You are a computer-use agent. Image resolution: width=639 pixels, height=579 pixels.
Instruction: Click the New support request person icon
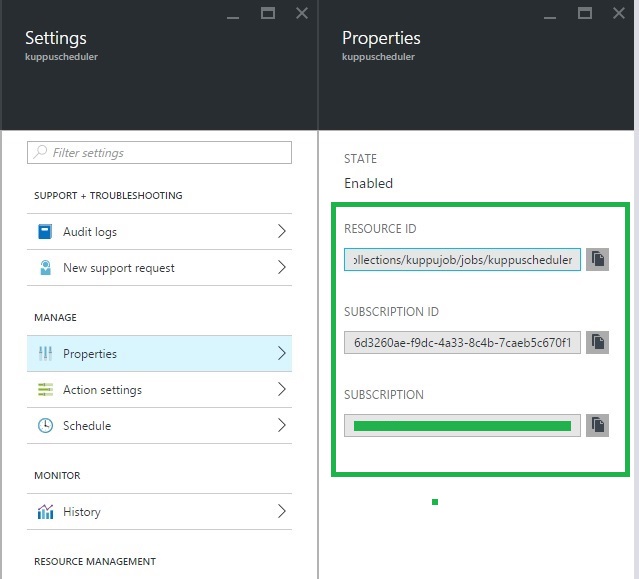click(45, 268)
